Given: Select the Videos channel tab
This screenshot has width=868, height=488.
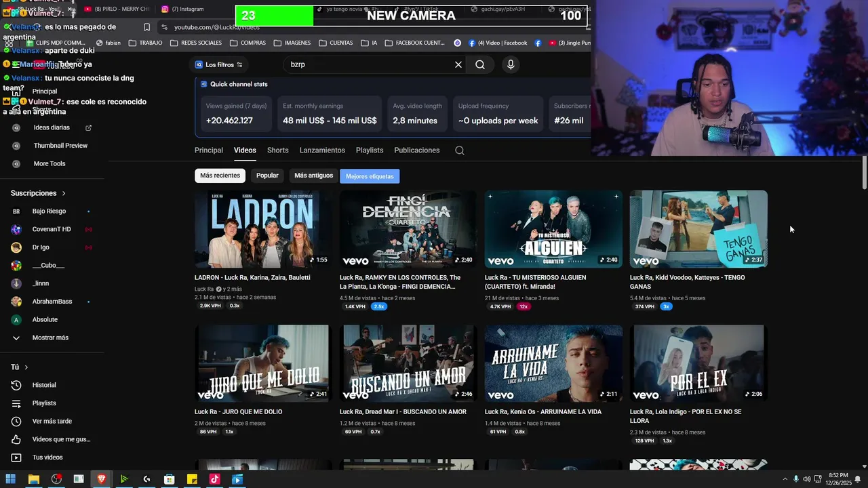Looking at the screenshot, I should 245,150.
